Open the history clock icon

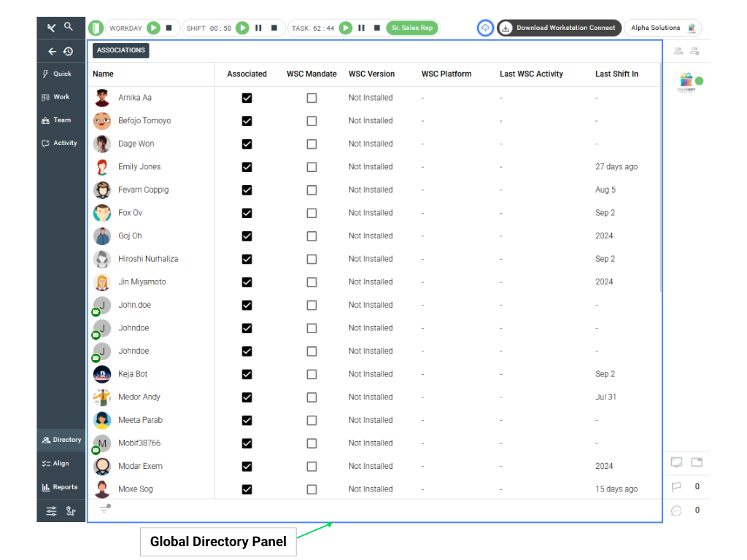point(68,52)
